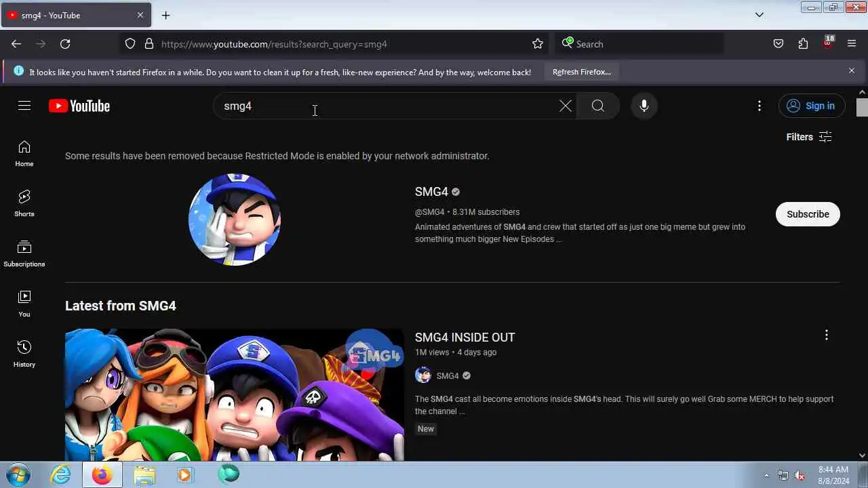Launch Internet Explorer from taskbar
868x488 pixels.
(61, 474)
